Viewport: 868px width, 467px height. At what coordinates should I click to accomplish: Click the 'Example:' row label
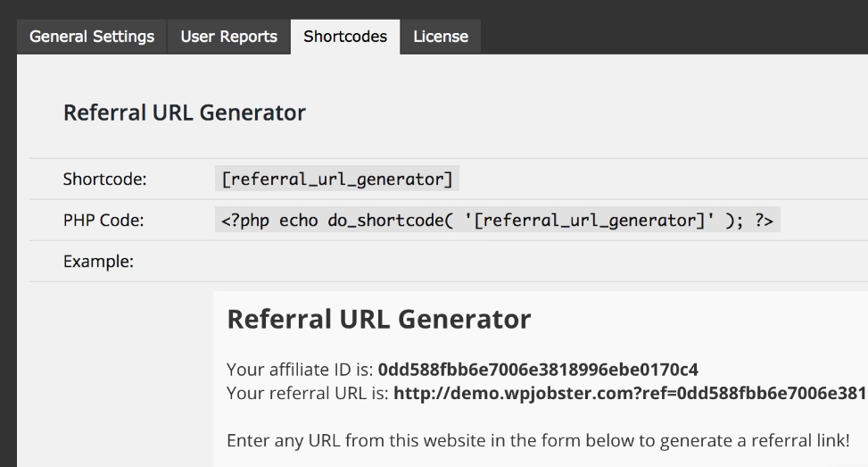(98, 262)
